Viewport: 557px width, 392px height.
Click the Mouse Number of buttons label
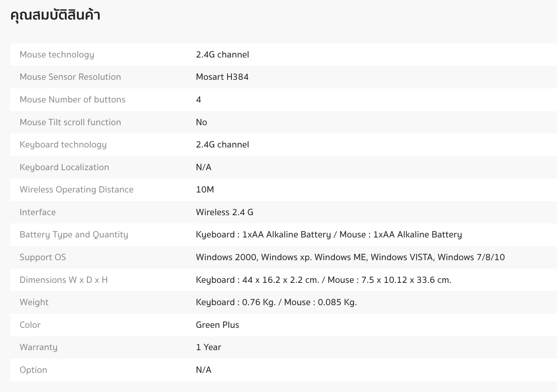pyautogui.click(x=72, y=100)
